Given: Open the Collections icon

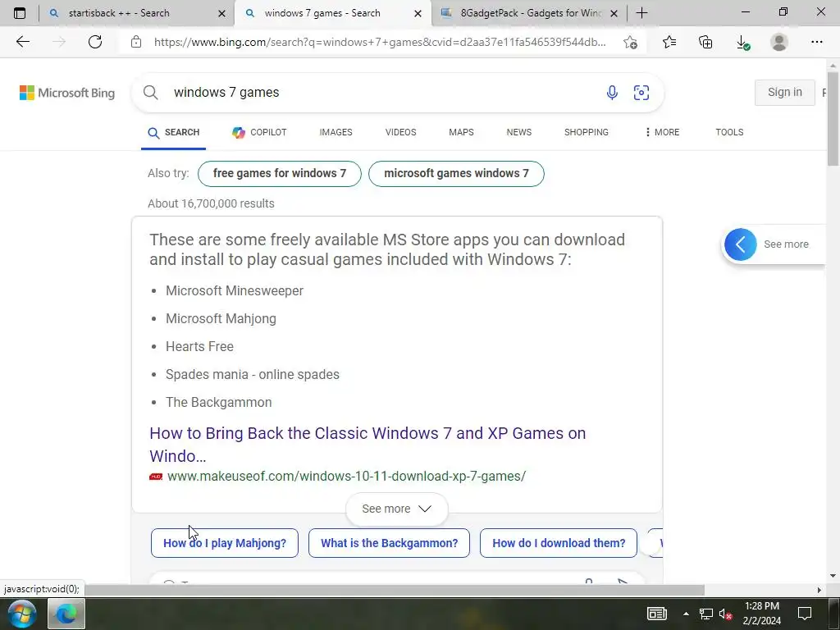Looking at the screenshot, I should (x=705, y=42).
